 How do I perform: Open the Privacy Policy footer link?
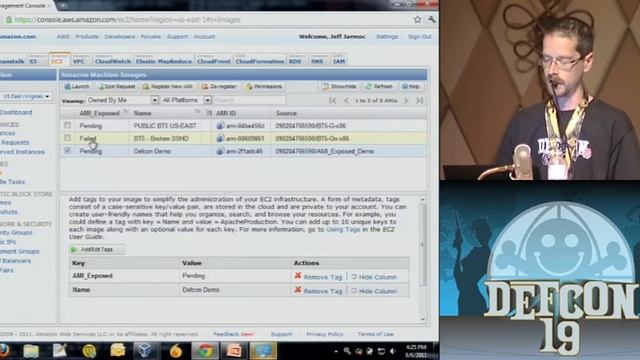click(x=324, y=334)
